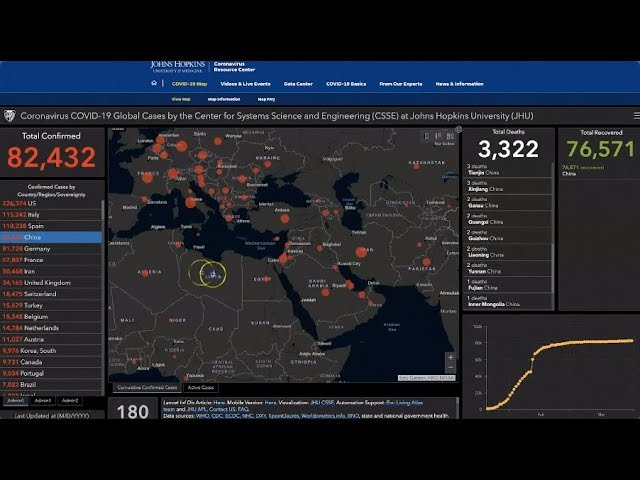The width and height of the screenshot is (640, 480).
Task: Show the map legend tool
Action: [438, 136]
